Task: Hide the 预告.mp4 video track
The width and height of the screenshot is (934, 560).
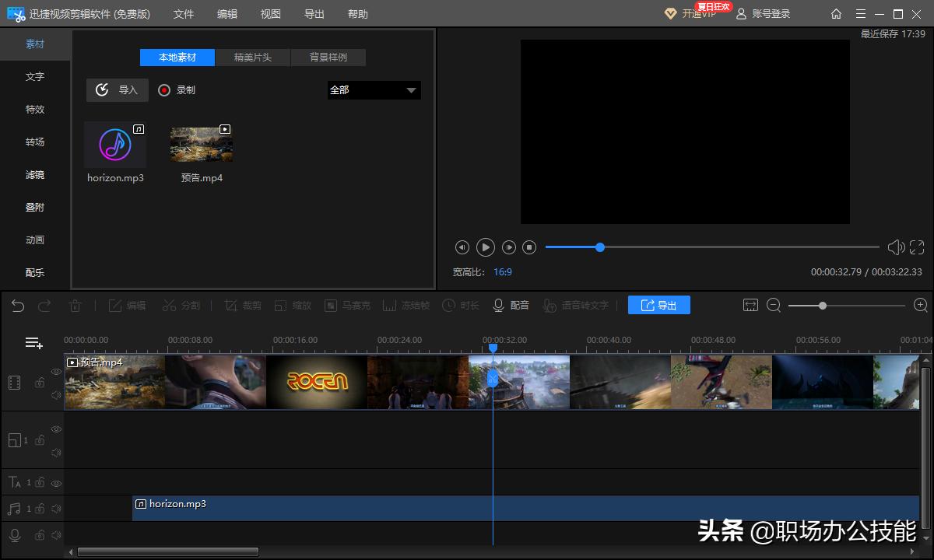Action: pyautogui.click(x=56, y=372)
